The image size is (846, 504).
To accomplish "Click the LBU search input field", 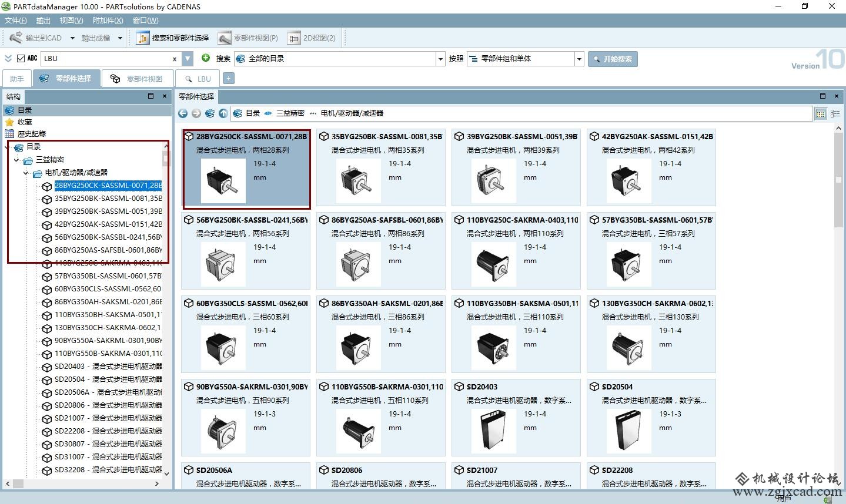I will 106,59.
